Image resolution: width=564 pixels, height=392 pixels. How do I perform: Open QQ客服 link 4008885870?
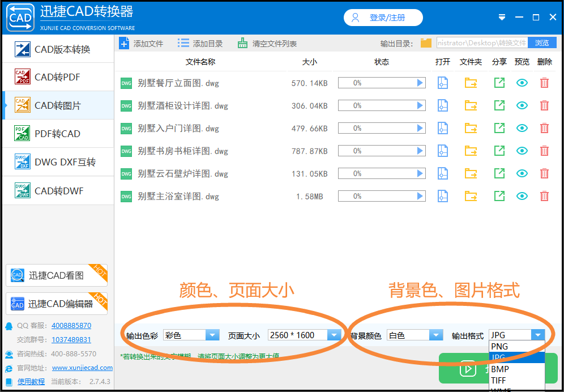71,325
